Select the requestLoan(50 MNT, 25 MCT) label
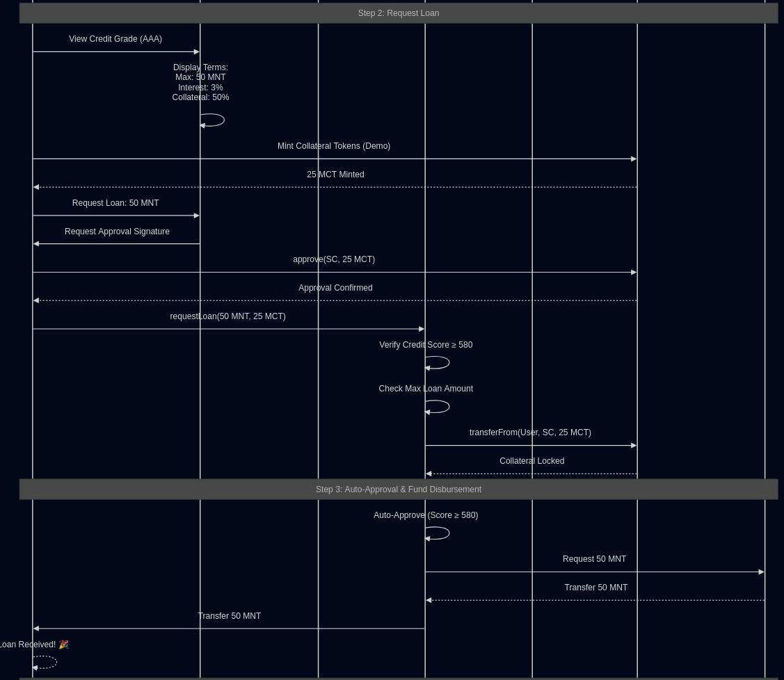 click(x=227, y=317)
